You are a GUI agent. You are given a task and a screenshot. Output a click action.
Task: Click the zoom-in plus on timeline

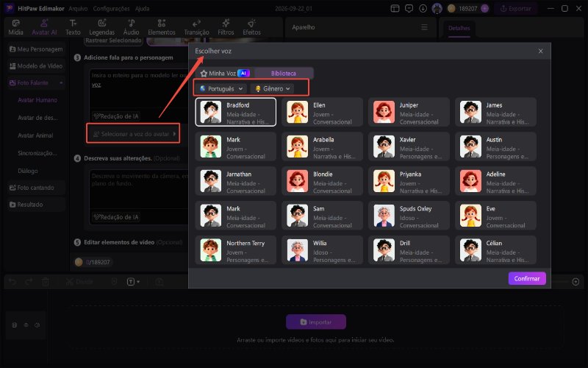click(576, 282)
